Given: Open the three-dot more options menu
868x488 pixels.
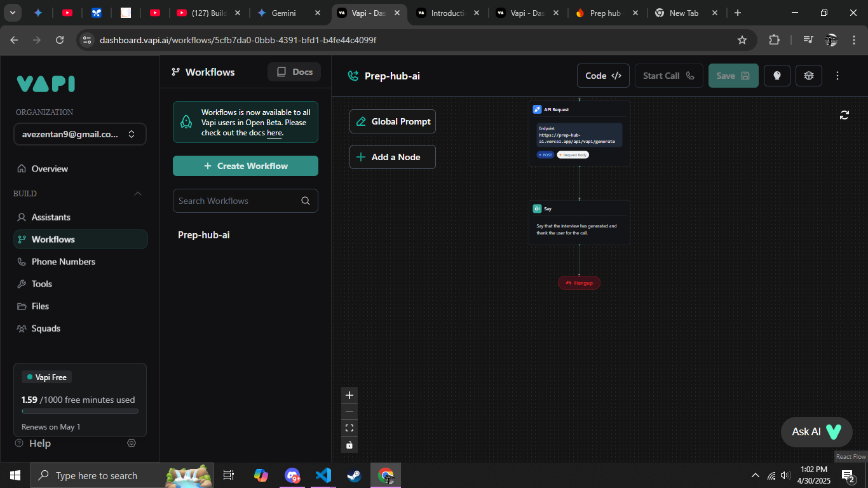Looking at the screenshot, I should pyautogui.click(x=837, y=76).
